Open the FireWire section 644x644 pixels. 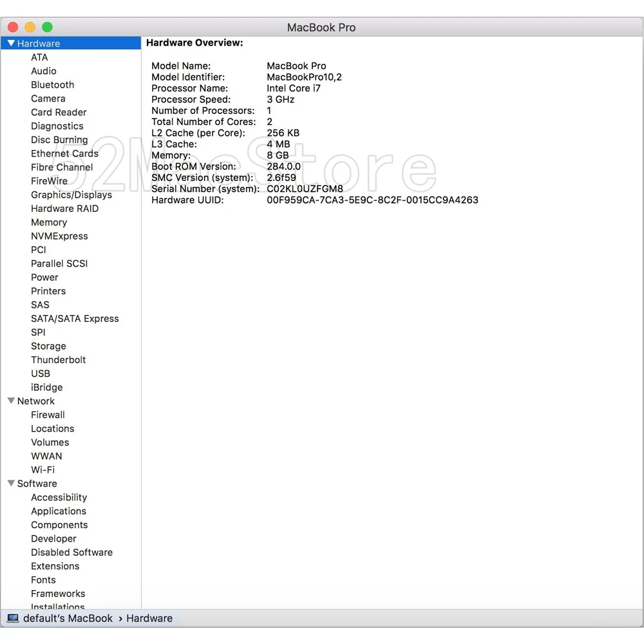click(x=49, y=181)
